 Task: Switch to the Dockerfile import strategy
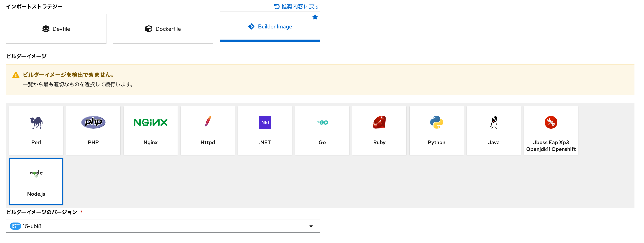click(x=163, y=28)
